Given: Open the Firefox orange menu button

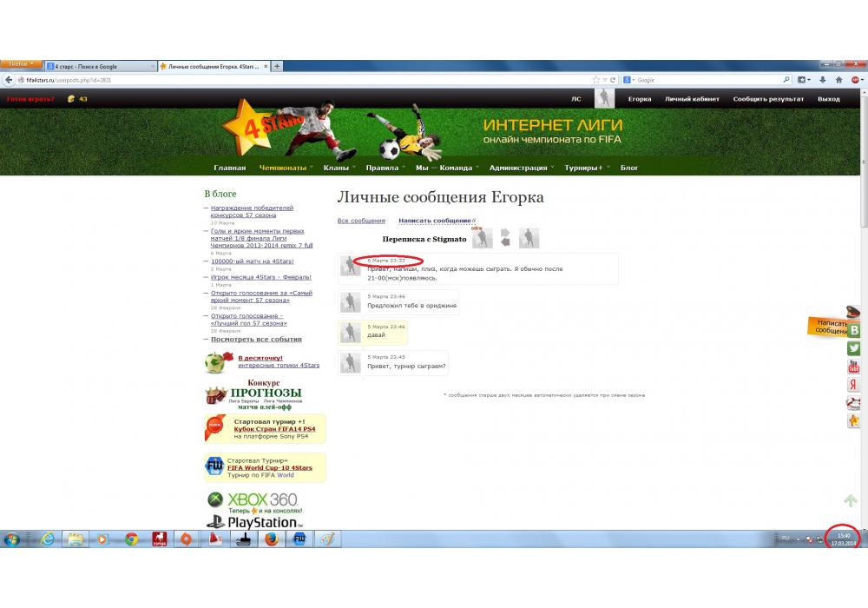Looking at the screenshot, I should click(21, 64).
